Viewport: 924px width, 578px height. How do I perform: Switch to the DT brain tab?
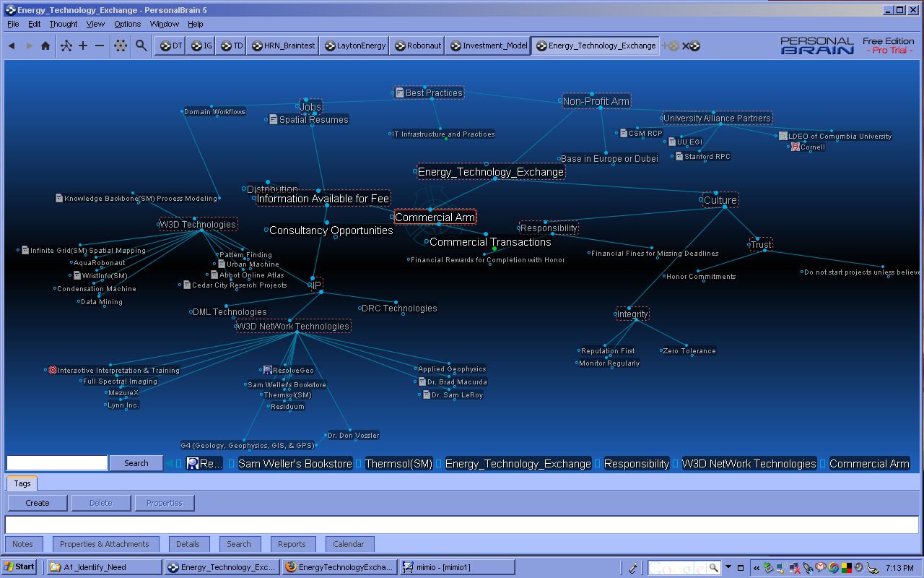tap(170, 46)
